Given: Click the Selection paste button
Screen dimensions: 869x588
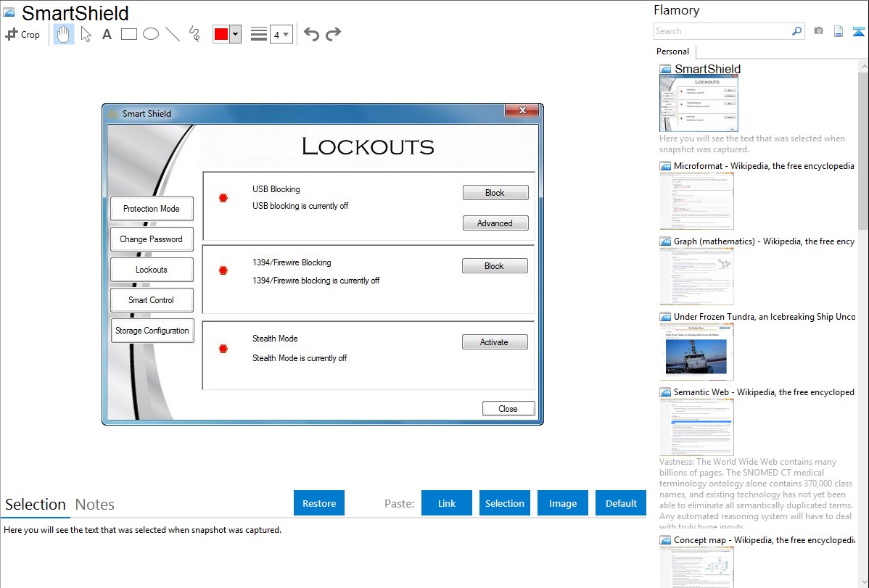Looking at the screenshot, I should [504, 503].
